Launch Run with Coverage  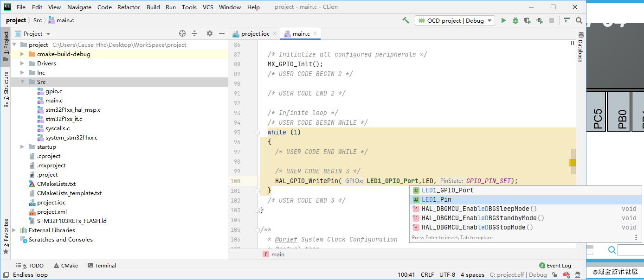coord(527,20)
